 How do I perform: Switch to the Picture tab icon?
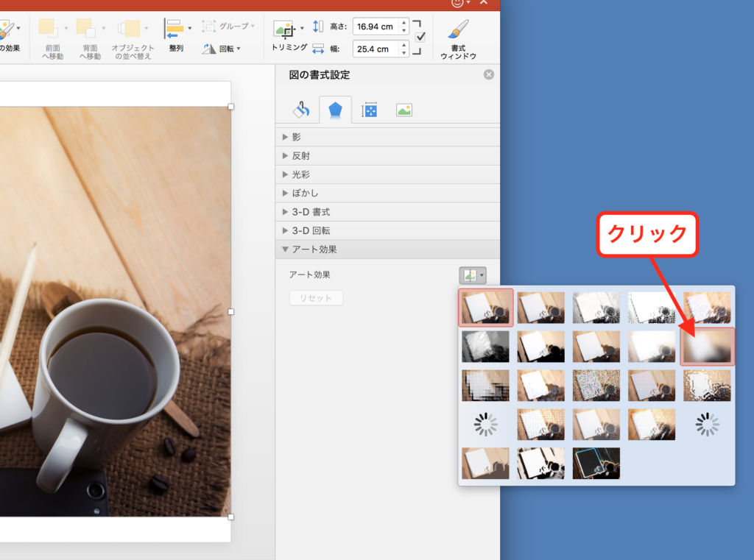point(404,110)
